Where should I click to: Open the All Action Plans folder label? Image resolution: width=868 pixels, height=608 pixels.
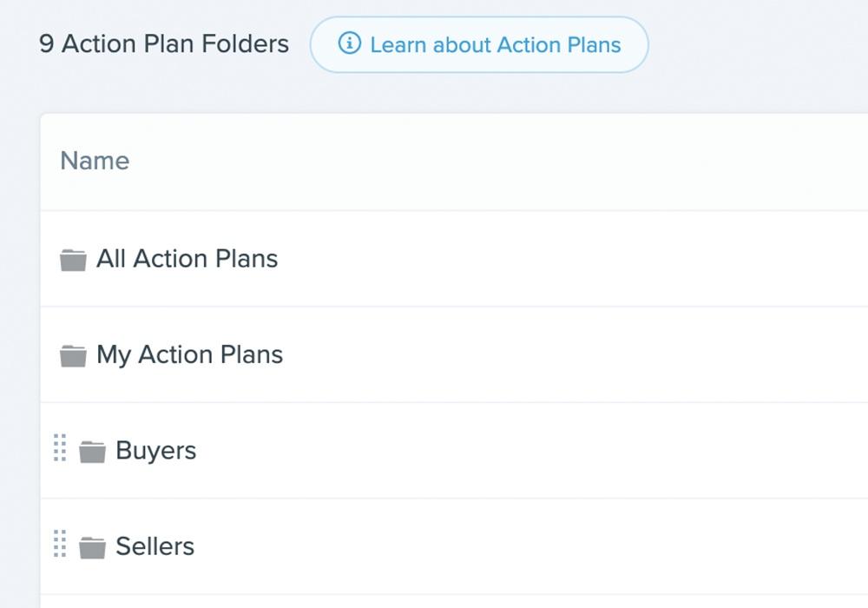click(187, 259)
